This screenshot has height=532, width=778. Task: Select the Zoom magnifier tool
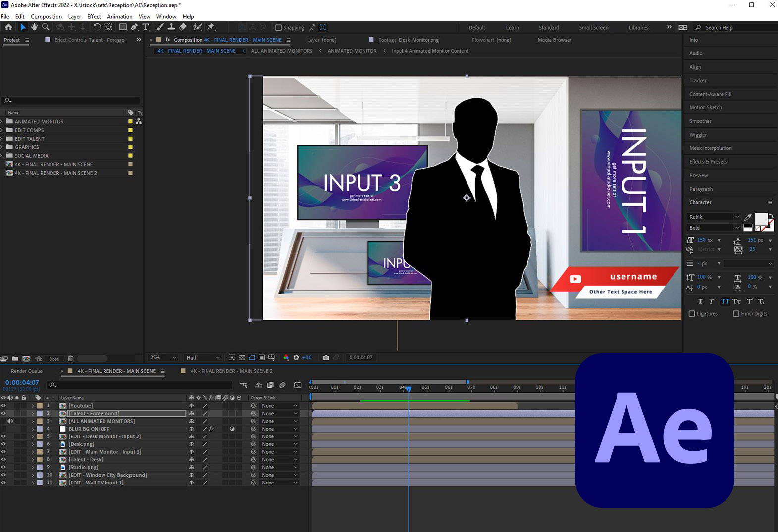tap(46, 27)
